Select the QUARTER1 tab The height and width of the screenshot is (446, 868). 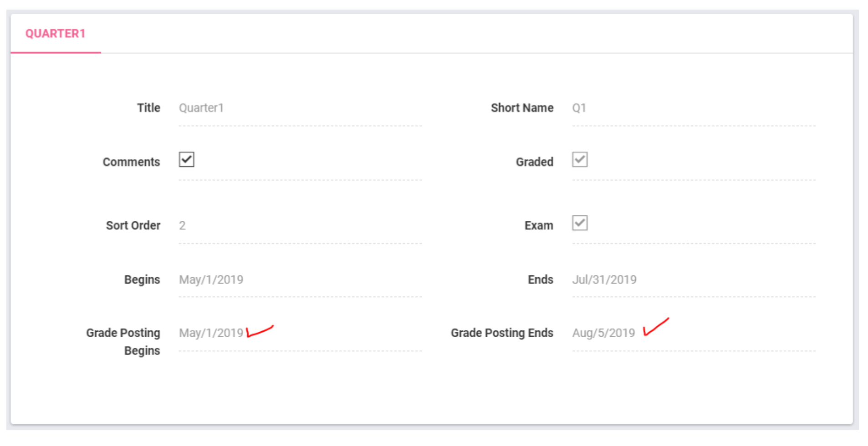coord(55,34)
